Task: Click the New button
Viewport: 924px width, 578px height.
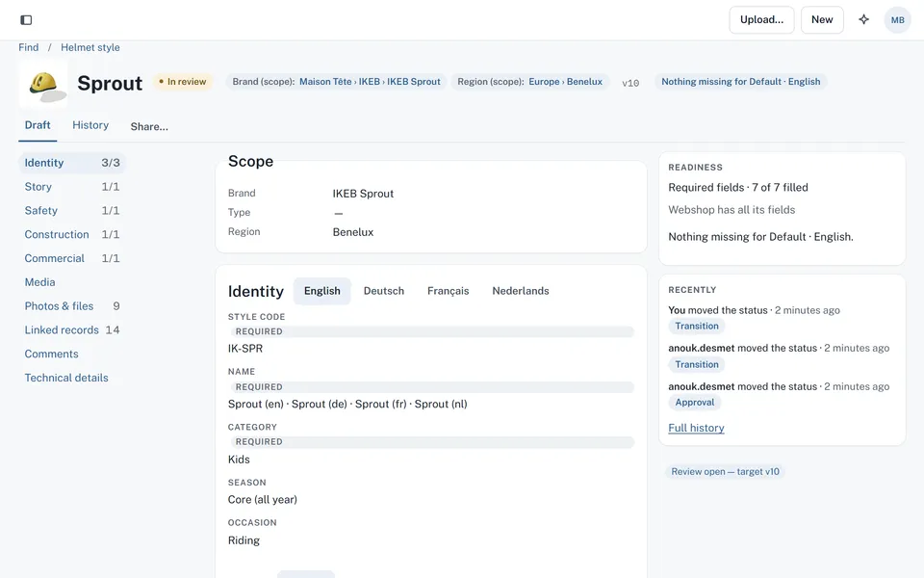Action: pyautogui.click(x=822, y=19)
